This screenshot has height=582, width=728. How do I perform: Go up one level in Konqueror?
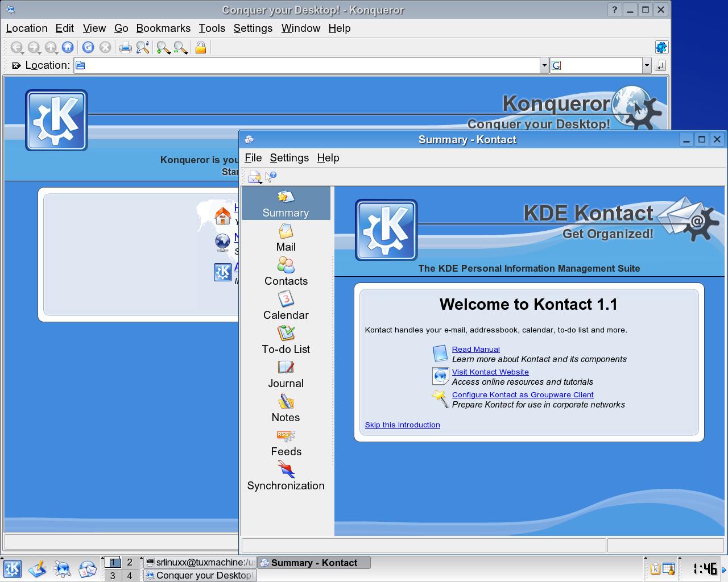pyautogui.click(x=51, y=48)
